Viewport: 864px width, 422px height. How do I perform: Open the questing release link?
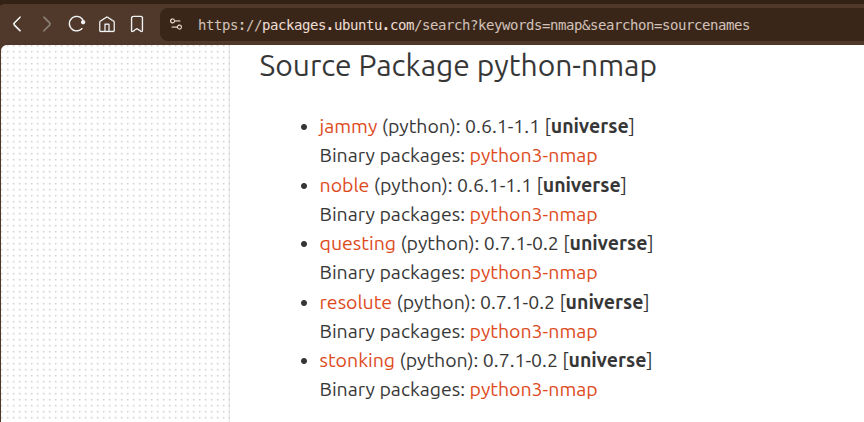point(358,244)
